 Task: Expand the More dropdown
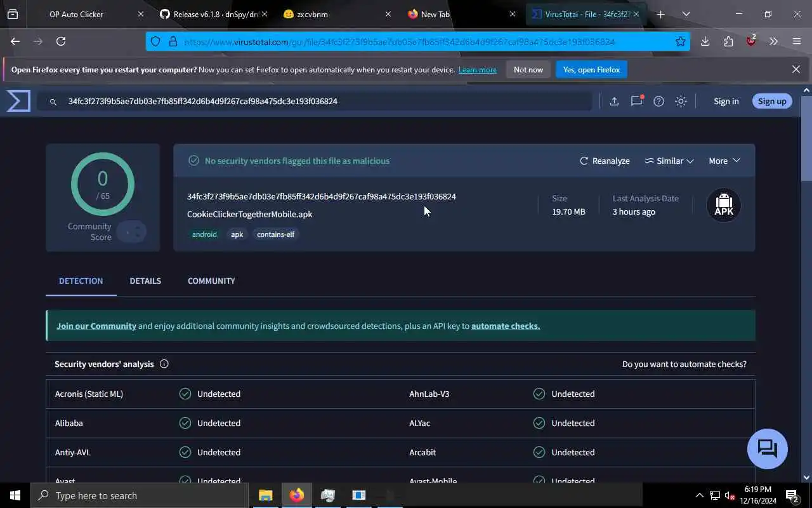tap(724, 161)
